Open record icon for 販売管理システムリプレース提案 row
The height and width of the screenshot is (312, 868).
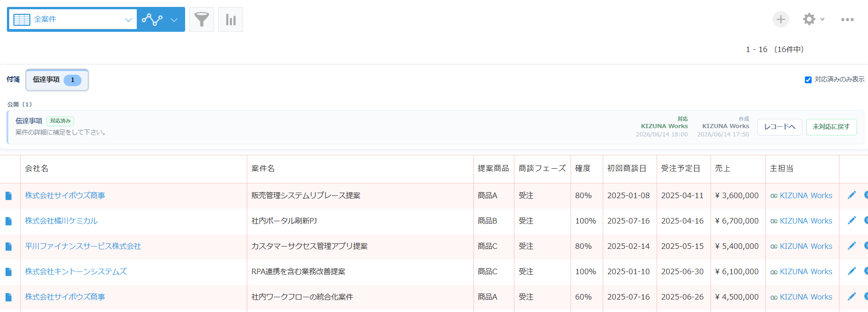(x=8, y=196)
